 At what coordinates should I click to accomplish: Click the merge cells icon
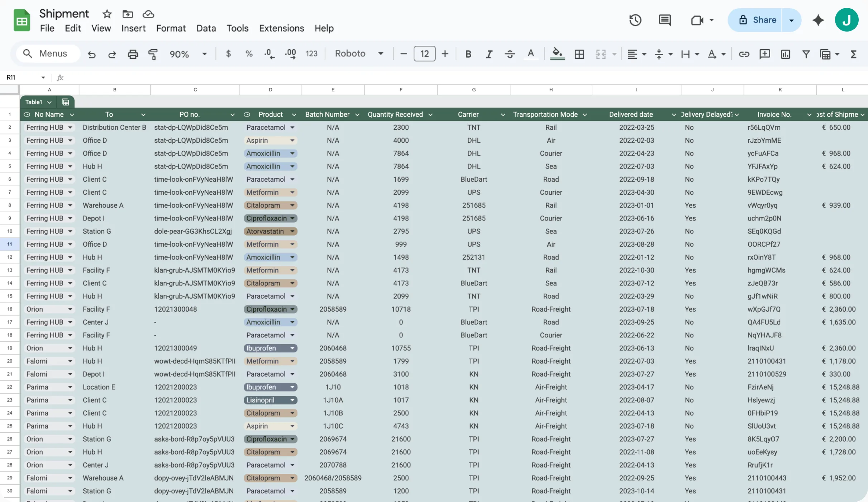(x=601, y=54)
